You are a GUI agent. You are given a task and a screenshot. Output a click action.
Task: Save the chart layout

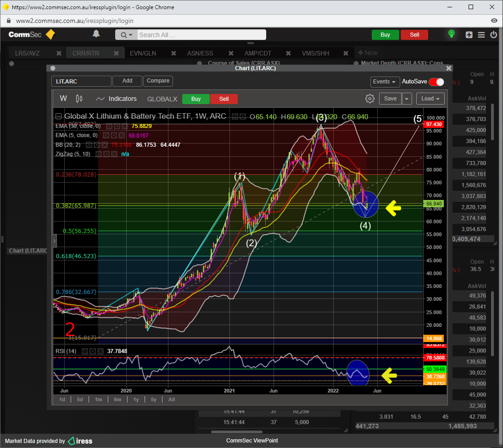tap(390, 99)
